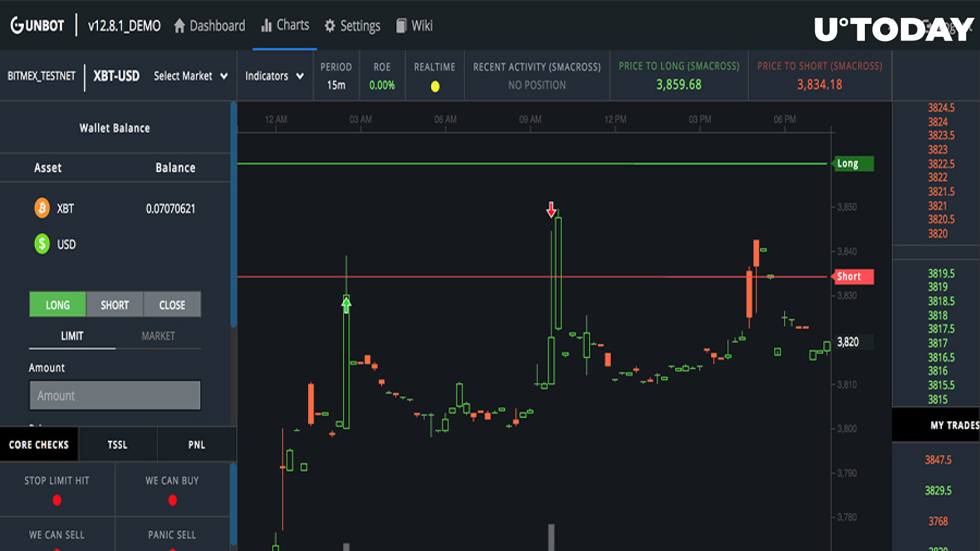Screen dimensions: 980x551
Task: Click the WE CAN SELL check label
Action: coord(57,535)
